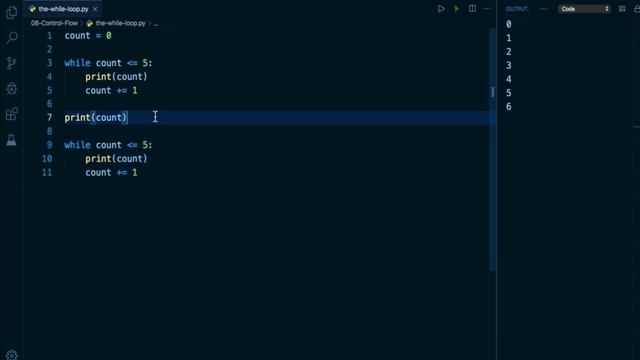
Task: Click output value 6 in Output panel
Action: (509, 107)
